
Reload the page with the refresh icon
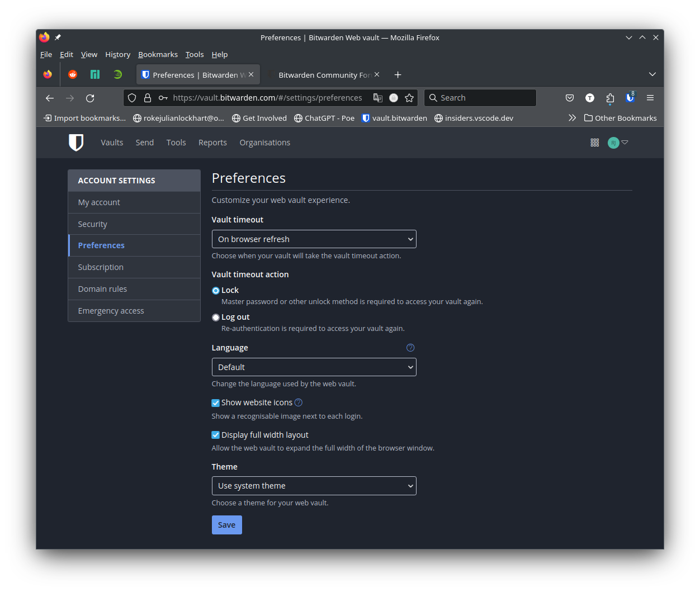coord(90,98)
